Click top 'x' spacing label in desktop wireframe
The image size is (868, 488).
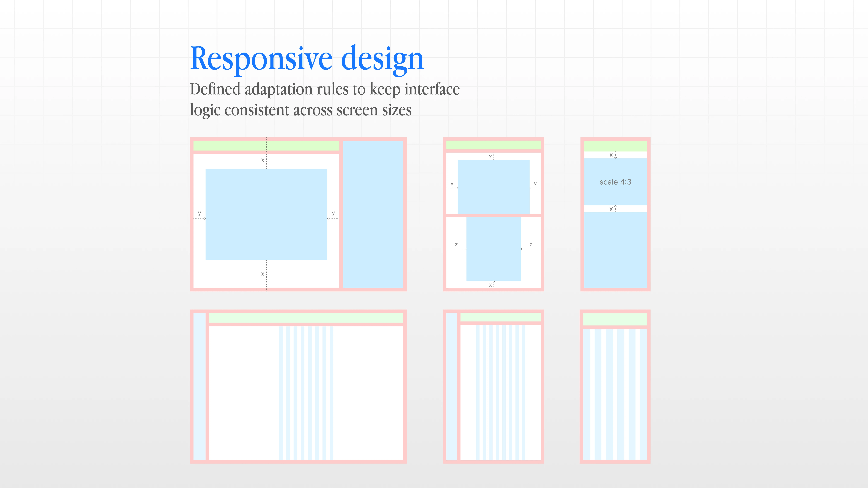[x=263, y=160]
